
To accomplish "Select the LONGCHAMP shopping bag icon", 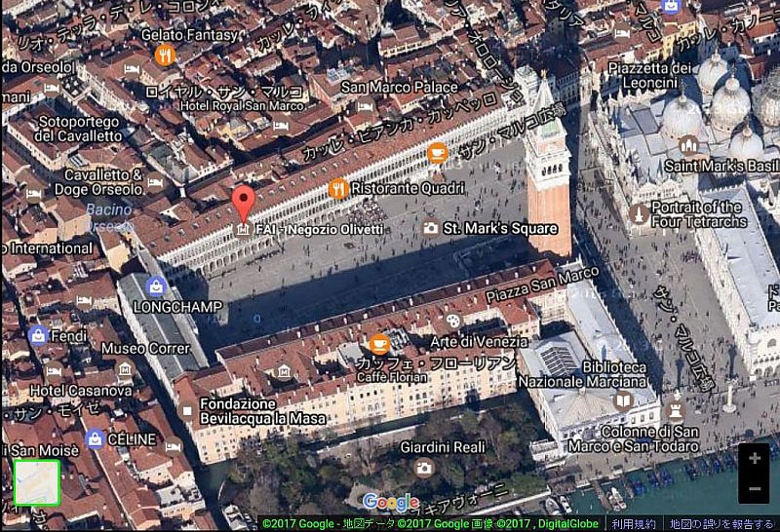I will [x=156, y=286].
